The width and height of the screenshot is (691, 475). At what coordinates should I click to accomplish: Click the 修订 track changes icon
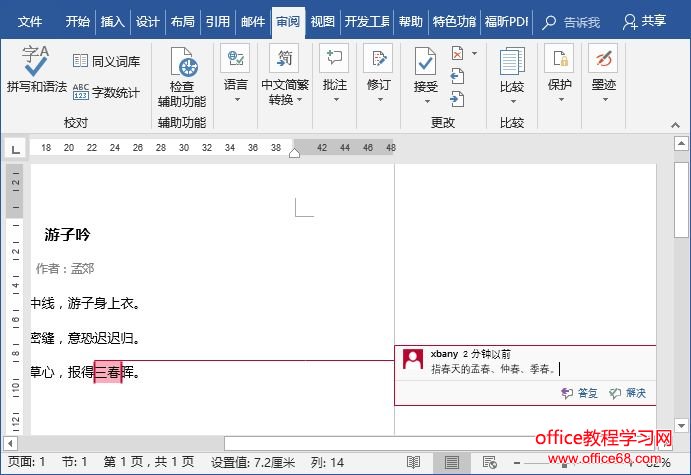point(378,58)
